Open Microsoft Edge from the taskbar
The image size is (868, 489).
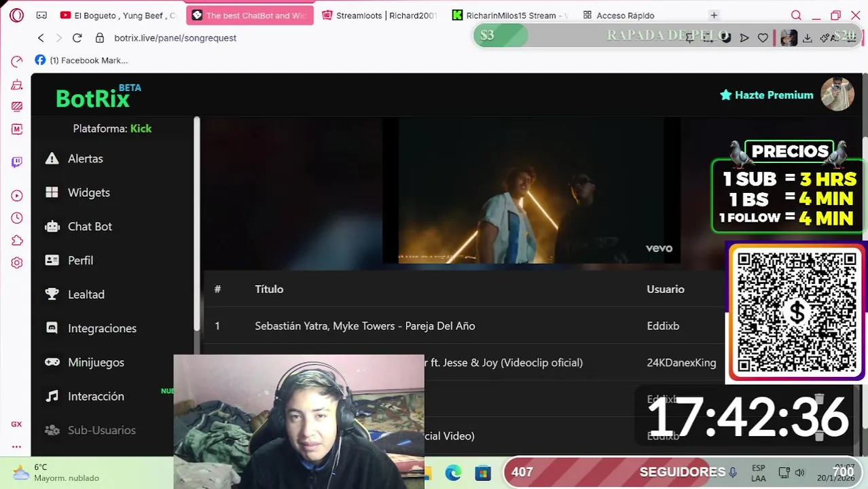point(453,473)
